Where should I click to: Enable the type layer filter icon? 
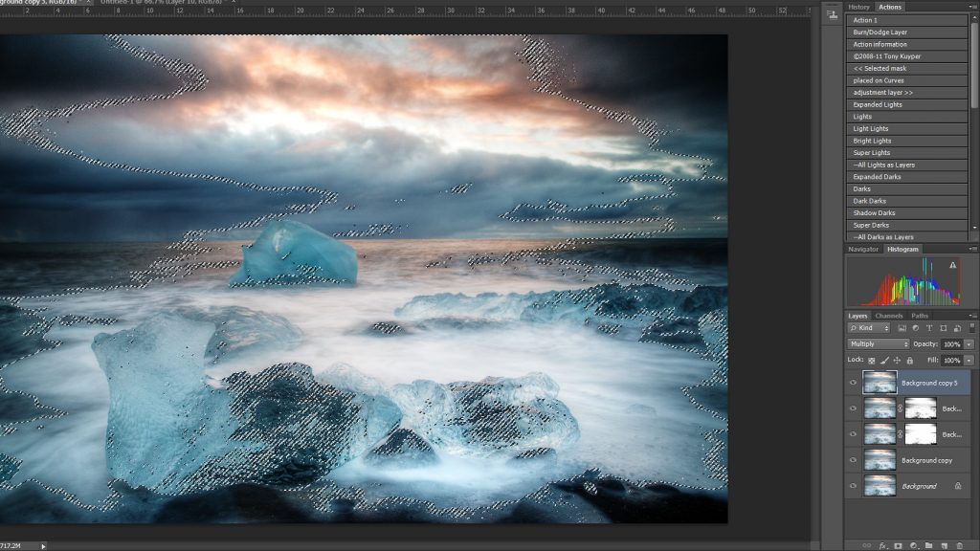pyautogui.click(x=929, y=328)
